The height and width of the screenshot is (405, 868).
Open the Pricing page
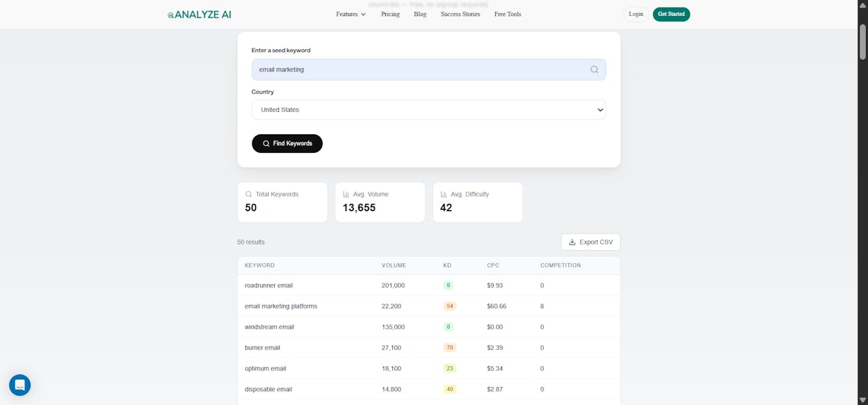coord(390,14)
